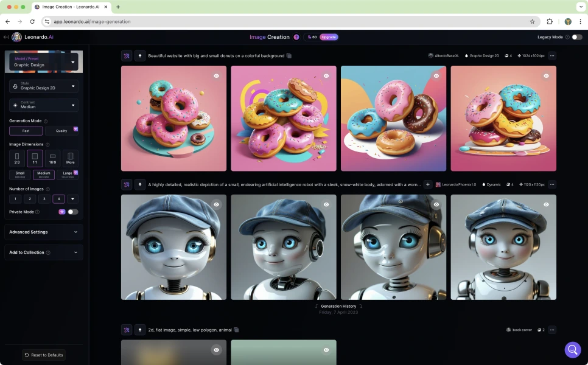Viewport: 588px width, 365px height.
Task: Open the Style Graphic Design 2D dropdown
Action: (x=43, y=86)
